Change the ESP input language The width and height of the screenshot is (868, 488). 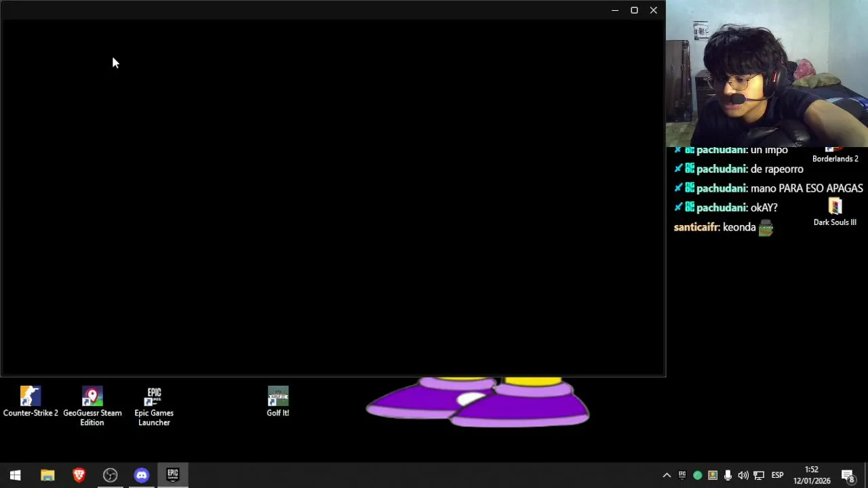778,475
